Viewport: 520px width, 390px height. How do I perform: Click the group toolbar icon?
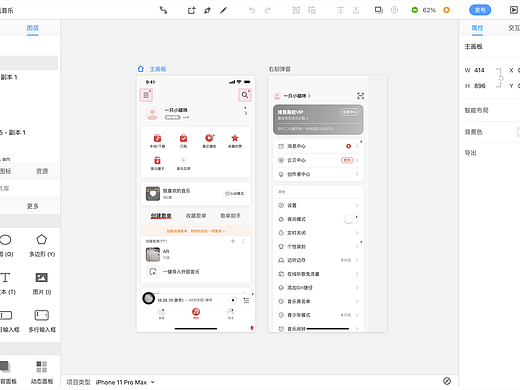point(296,10)
